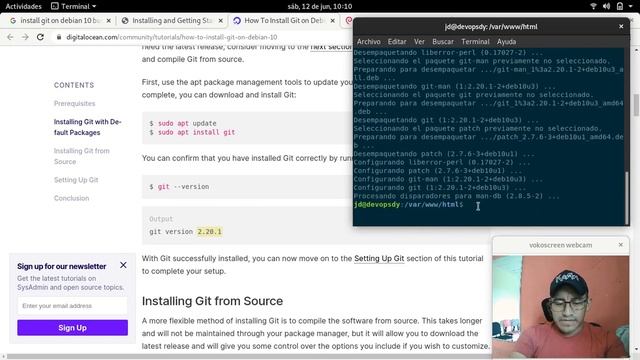The width and height of the screenshot is (640, 360).
Task: Click the 'sudo apt install git' code line
Action: pos(192,132)
